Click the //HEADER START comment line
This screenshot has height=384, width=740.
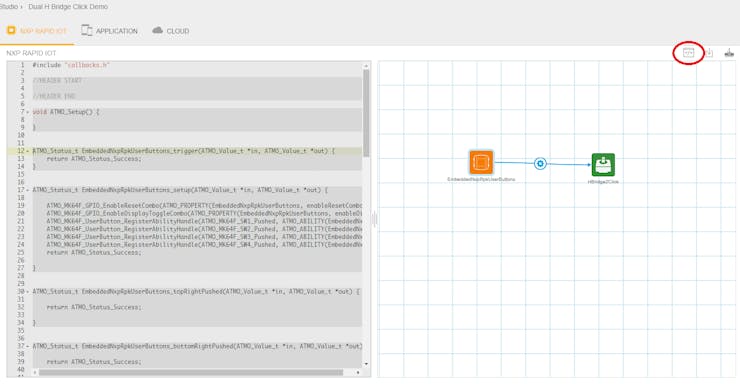pyautogui.click(x=57, y=81)
